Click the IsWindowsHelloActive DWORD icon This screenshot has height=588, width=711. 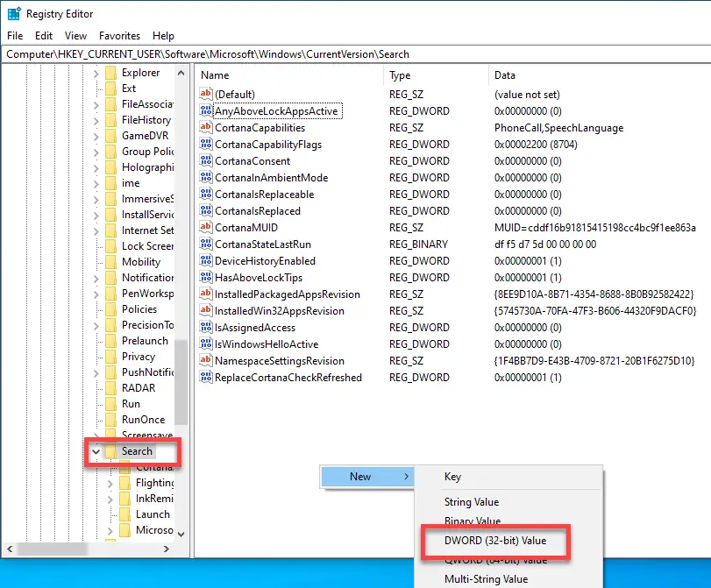[206, 344]
